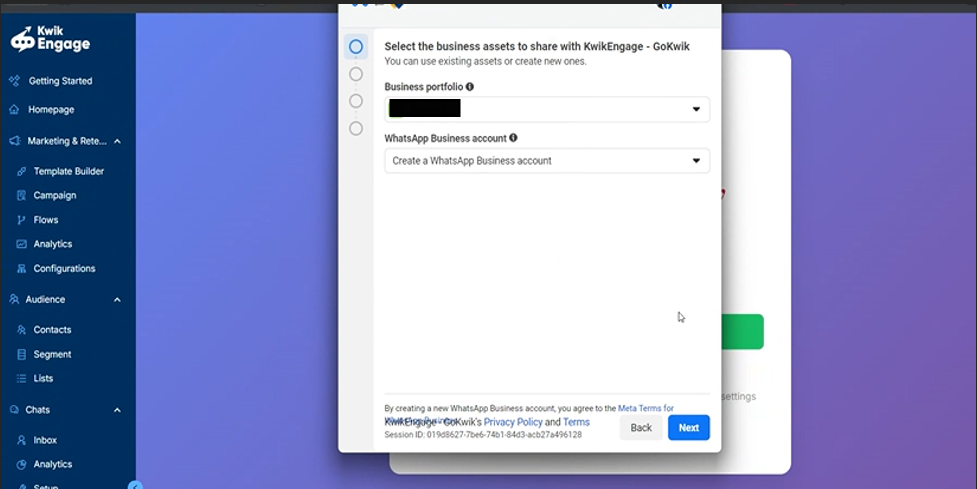Click the Chats bubble icon
977x489 pixels.
[x=14, y=410]
